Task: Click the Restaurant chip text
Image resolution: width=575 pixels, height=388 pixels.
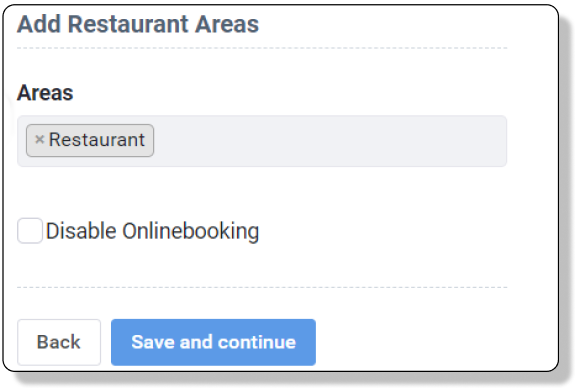Action: click(97, 140)
